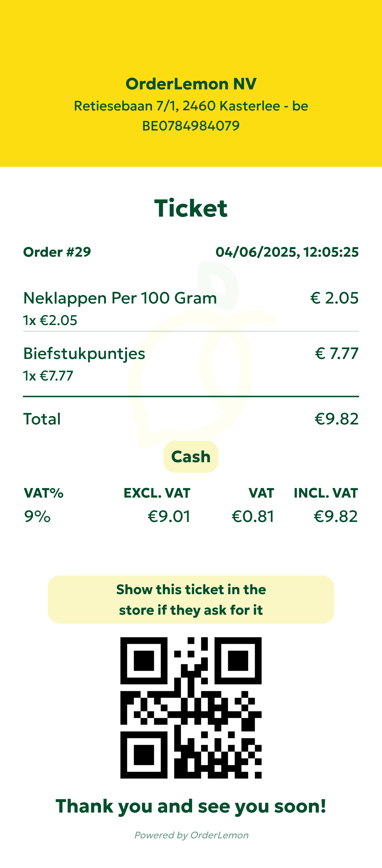Image resolution: width=382 pixels, height=868 pixels.
Task: Click the Biefstukpuntjes item name
Action: (84, 353)
